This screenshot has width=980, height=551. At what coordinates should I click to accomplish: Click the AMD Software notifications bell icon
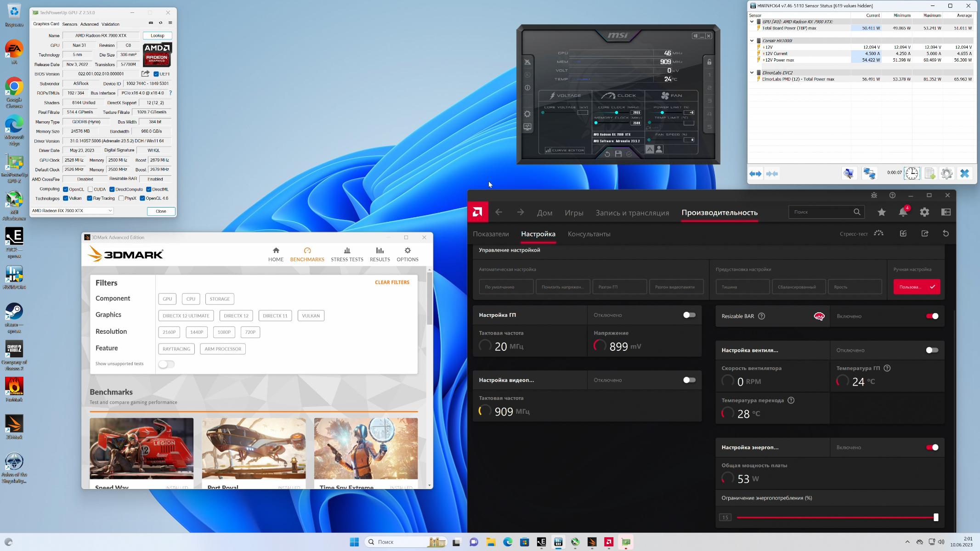pos(903,213)
